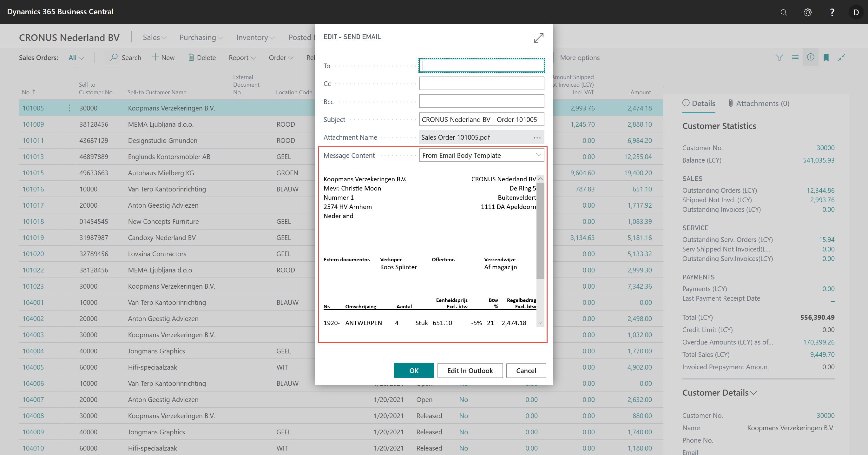868x455 pixels.
Task: Edit the Subject field
Action: coord(482,119)
